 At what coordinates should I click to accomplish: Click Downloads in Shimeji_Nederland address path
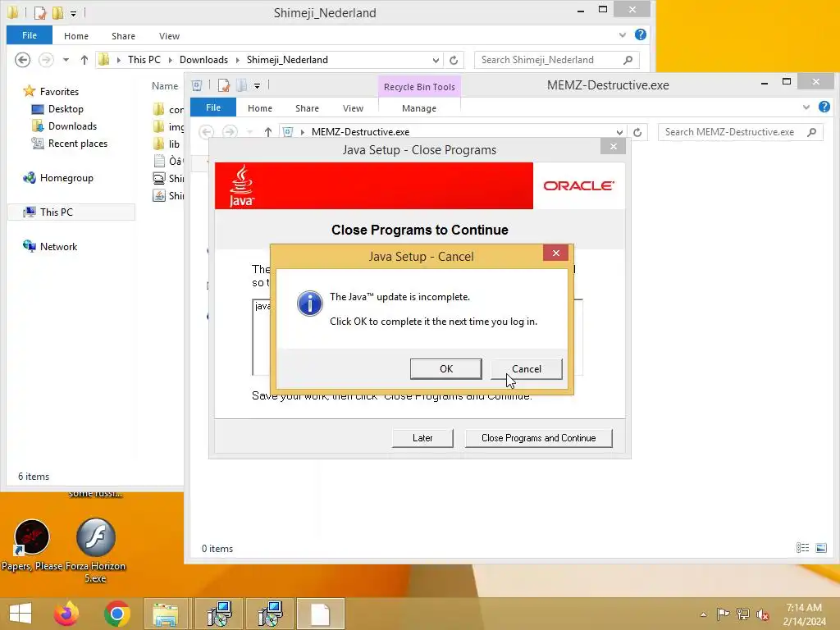[x=203, y=59]
